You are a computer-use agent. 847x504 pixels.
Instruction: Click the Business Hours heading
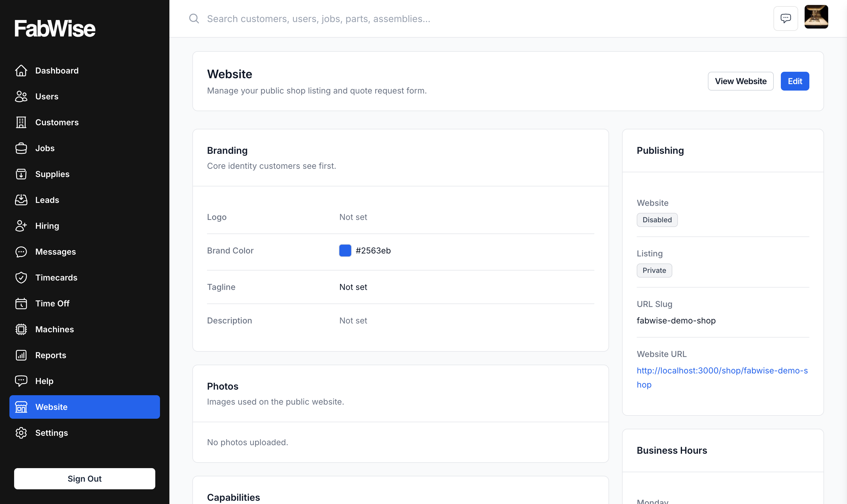pyautogui.click(x=672, y=450)
